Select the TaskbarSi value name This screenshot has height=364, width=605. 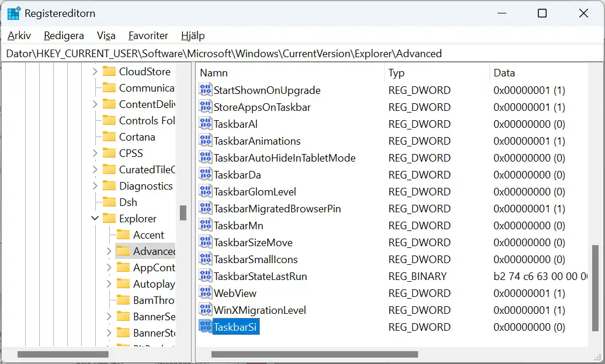pos(235,327)
